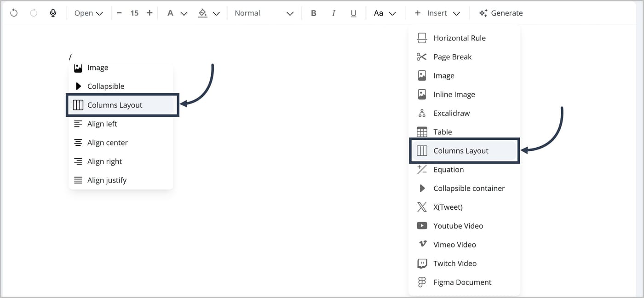Click the typed slash character in editor

(x=70, y=57)
